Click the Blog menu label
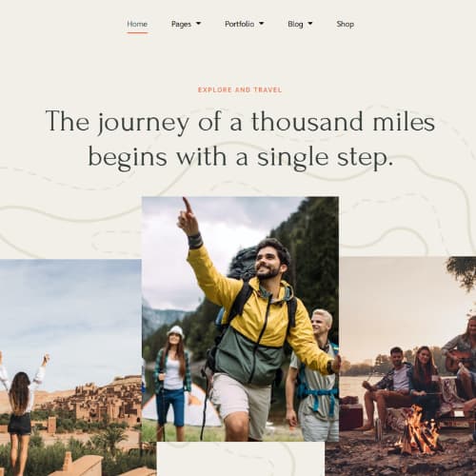The height and width of the screenshot is (476, 476). [x=295, y=24]
